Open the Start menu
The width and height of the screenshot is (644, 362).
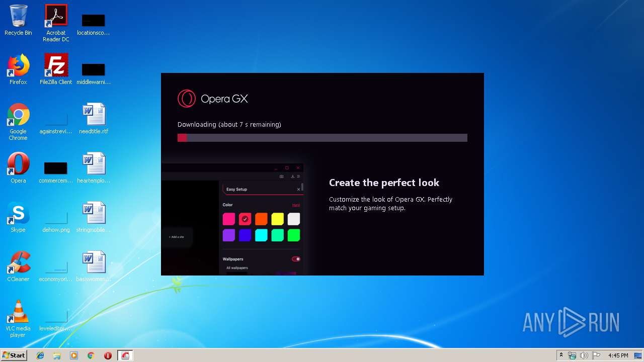point(14,355)
